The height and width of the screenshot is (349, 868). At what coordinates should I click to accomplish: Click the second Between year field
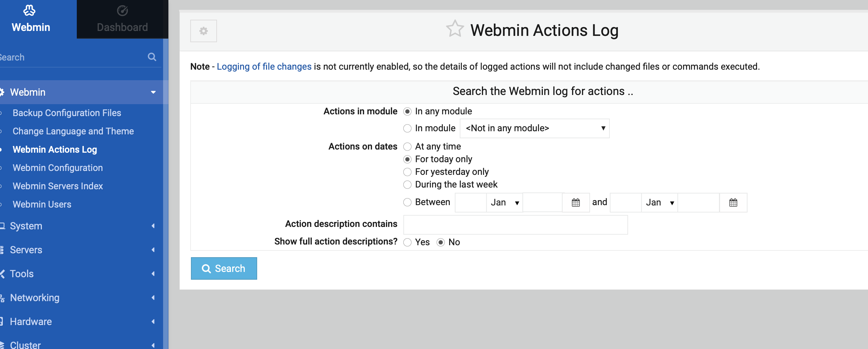[699, 203]
